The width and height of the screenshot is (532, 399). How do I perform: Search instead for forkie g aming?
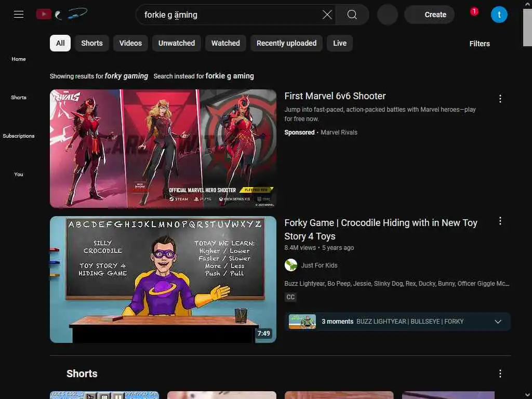230,76
